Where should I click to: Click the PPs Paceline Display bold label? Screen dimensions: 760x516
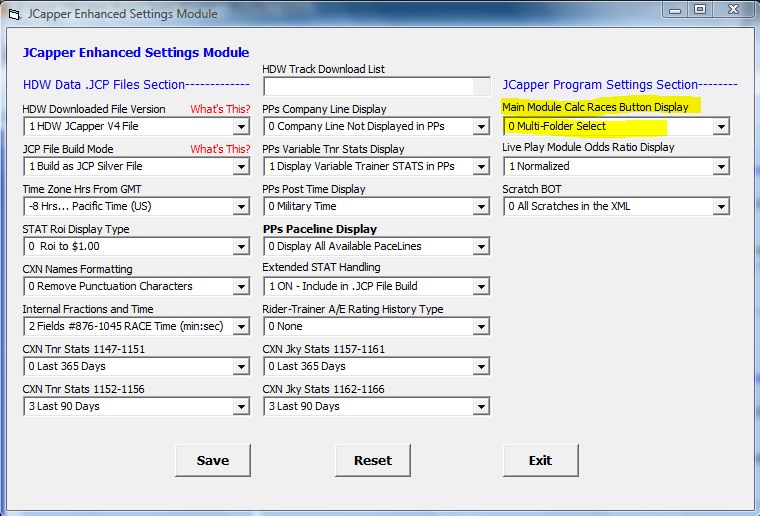tap(320, 229)
